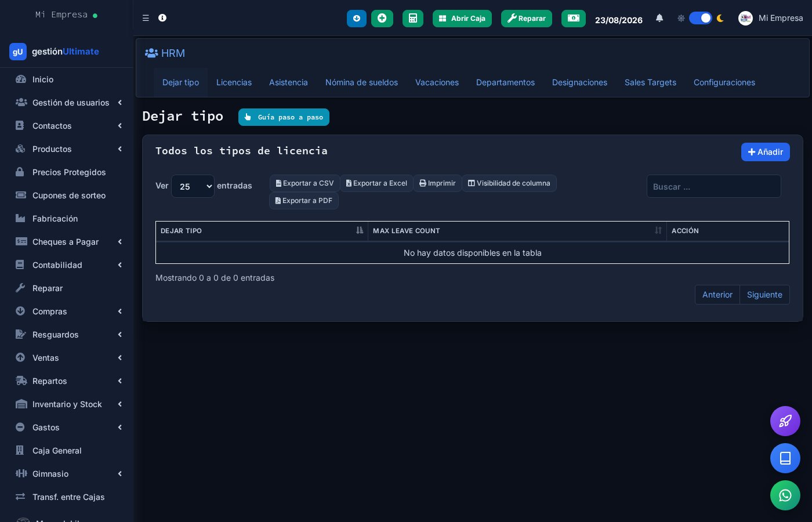Click Exportar a PDF
The image size is (812, 522).
pos(304,201)
